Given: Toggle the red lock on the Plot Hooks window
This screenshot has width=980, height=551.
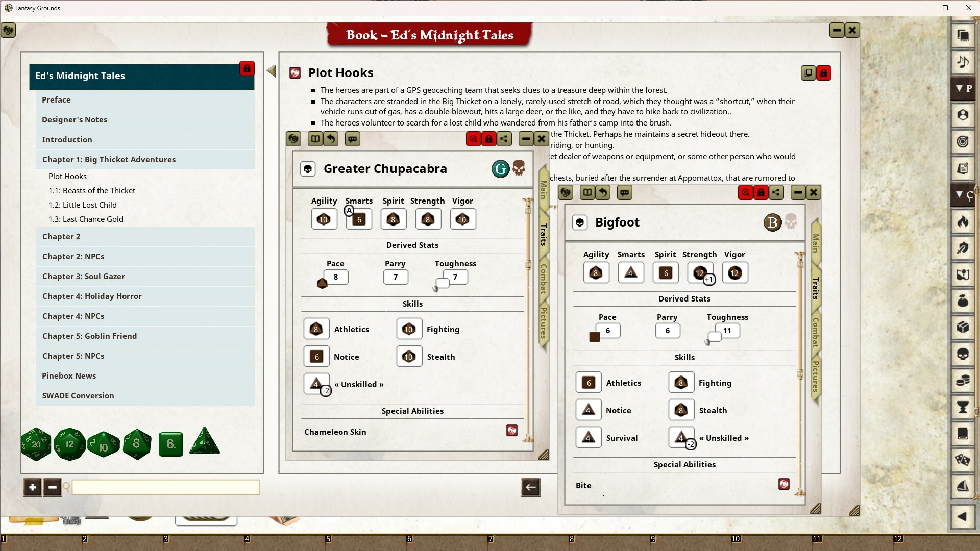Looking at the screenshot, I should coord(824,73).
